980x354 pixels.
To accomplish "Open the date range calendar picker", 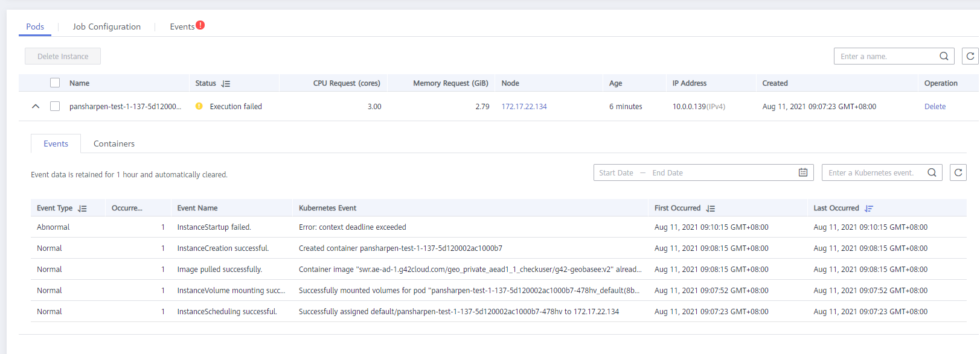I will click(x=803, y=172).
